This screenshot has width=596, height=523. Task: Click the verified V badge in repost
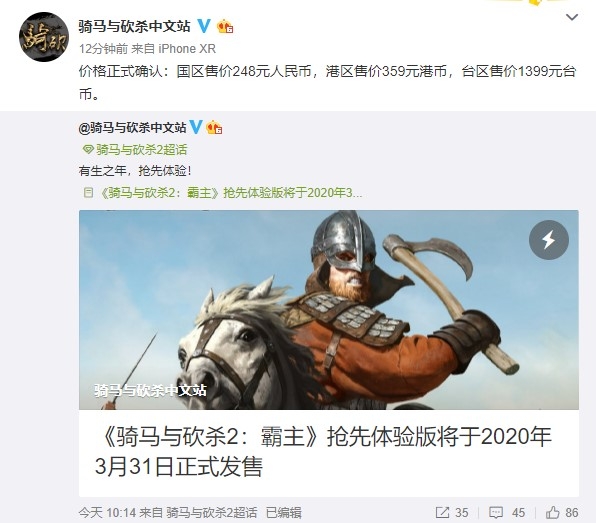(196, 127)
